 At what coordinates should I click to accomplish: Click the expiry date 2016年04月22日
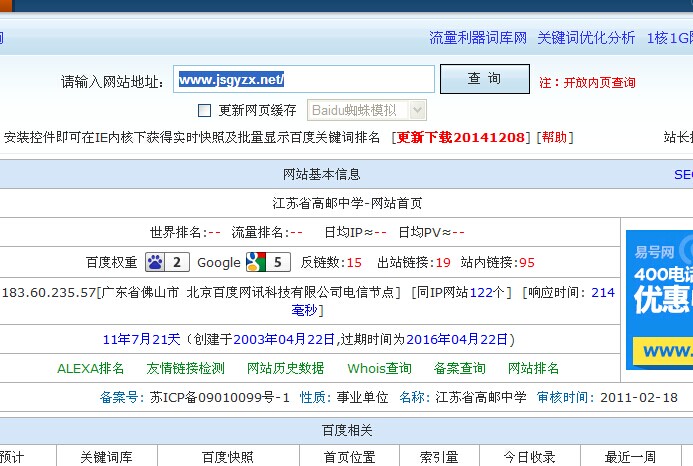point(457,340)
